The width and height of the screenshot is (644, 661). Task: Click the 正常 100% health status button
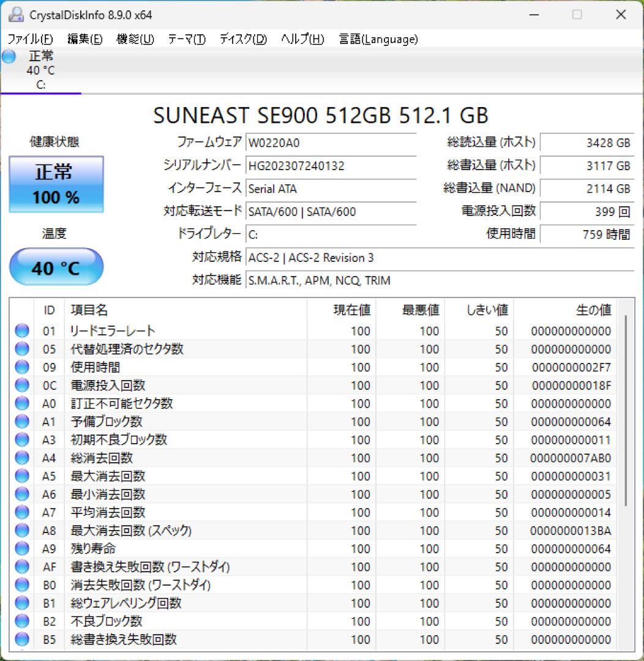coord(56,184)
